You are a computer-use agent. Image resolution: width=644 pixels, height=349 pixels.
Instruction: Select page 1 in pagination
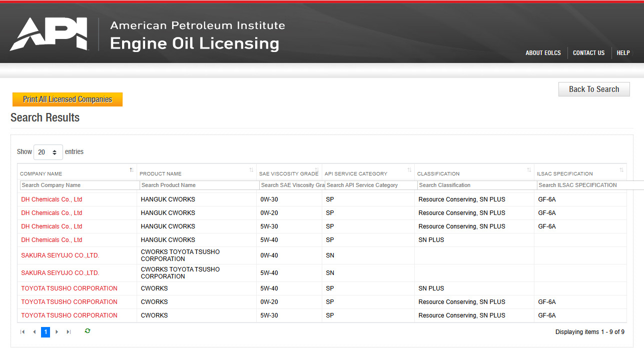click(46, 332)
